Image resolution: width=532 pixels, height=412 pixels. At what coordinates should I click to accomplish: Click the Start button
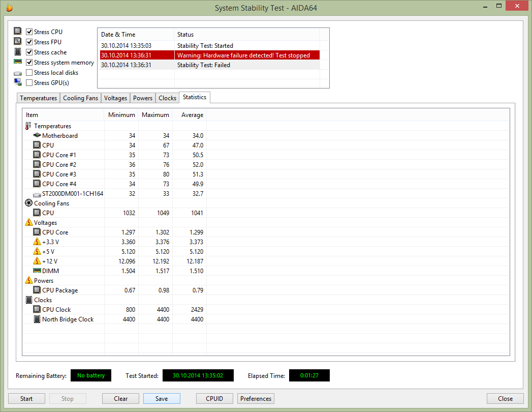click(26, 398)
